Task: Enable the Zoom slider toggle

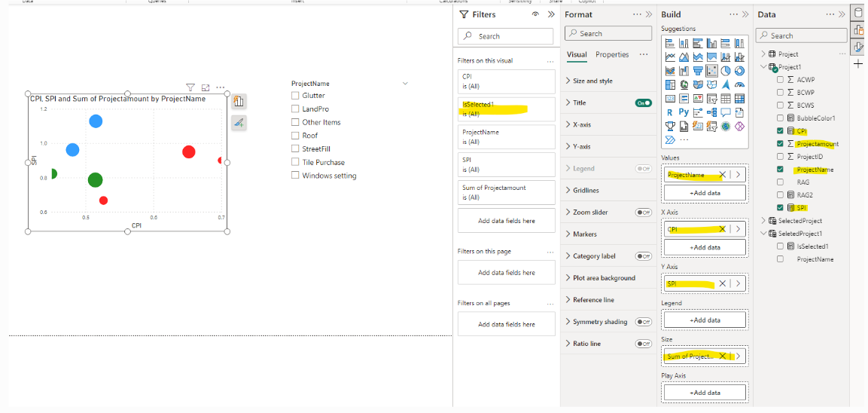Action: [643, 213]
